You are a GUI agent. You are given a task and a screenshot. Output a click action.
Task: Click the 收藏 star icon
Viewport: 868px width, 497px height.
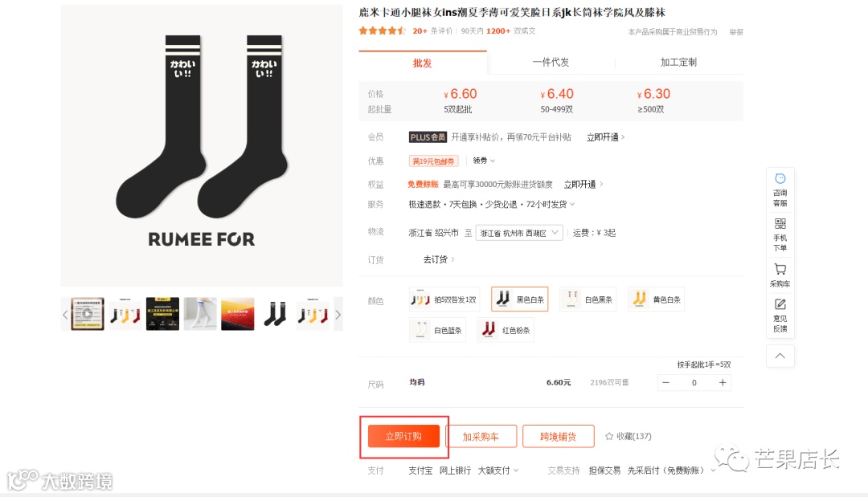[x=609, y=436]
